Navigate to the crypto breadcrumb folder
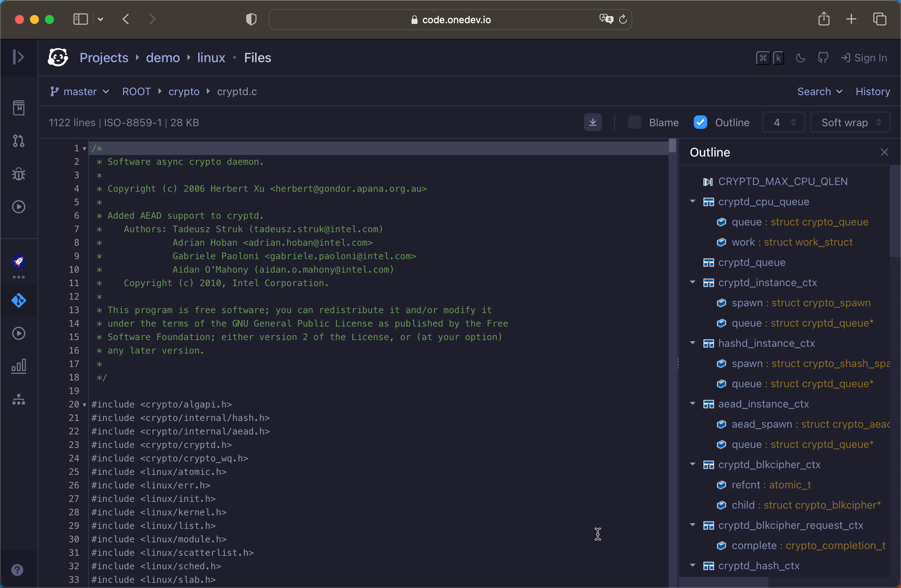 184,91
